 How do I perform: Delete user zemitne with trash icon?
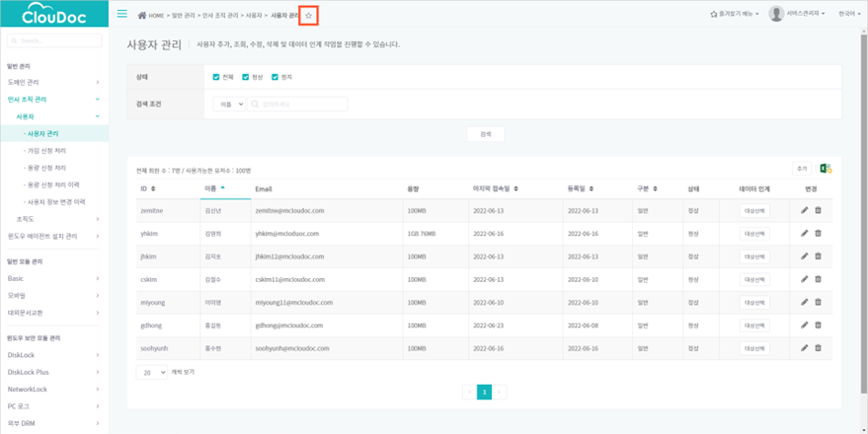click(x=819, y=210)
